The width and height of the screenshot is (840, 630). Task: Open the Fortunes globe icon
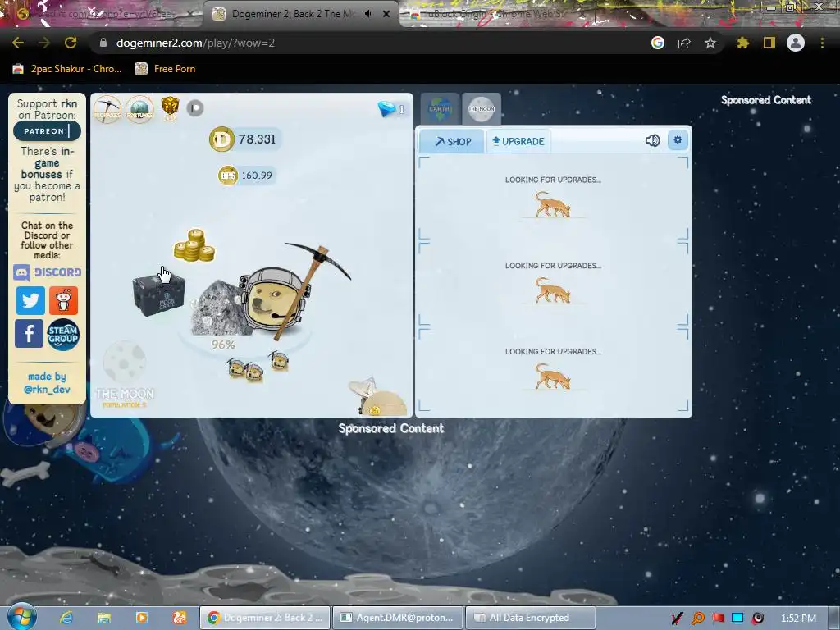[x=139, y=109]
